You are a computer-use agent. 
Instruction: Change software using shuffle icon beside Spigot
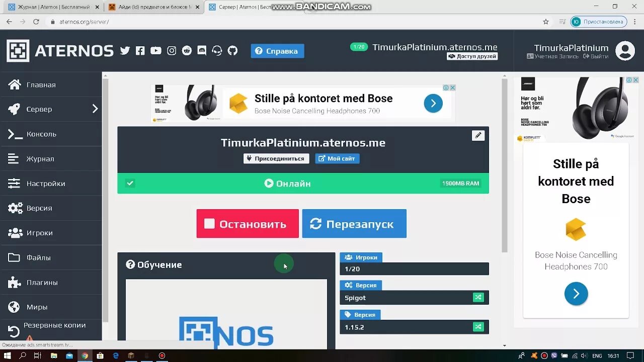click(478, 298)
